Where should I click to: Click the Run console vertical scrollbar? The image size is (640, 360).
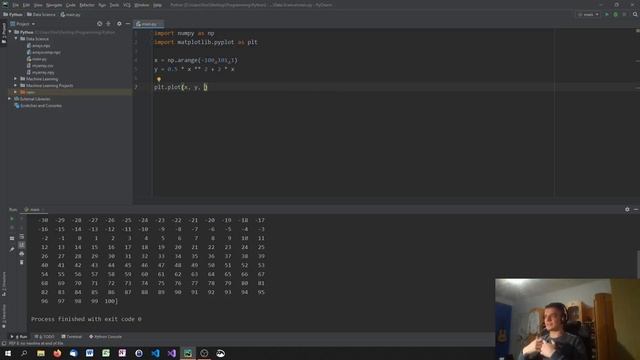638,264
